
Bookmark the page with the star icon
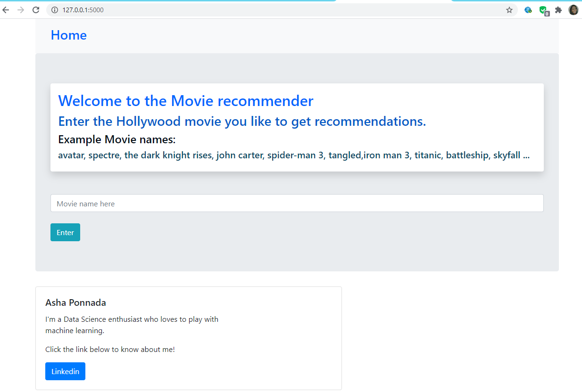point(509,9)
